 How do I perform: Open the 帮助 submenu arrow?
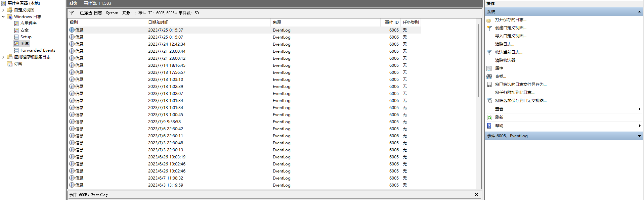(x=640, y=126)
